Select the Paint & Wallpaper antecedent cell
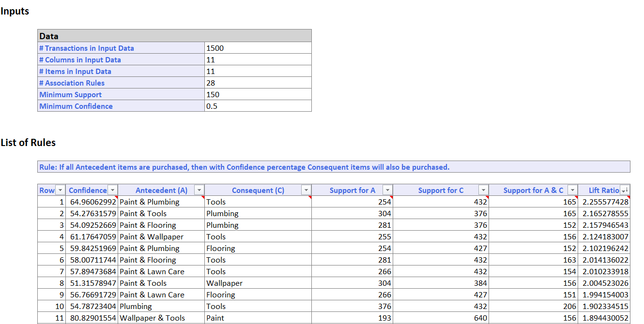Screen dimensions: 644x324 pyautogui.click(x=161, y=237)
